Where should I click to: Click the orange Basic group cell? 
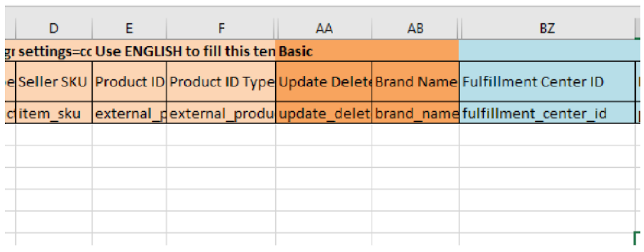click(x=367, y=51)
